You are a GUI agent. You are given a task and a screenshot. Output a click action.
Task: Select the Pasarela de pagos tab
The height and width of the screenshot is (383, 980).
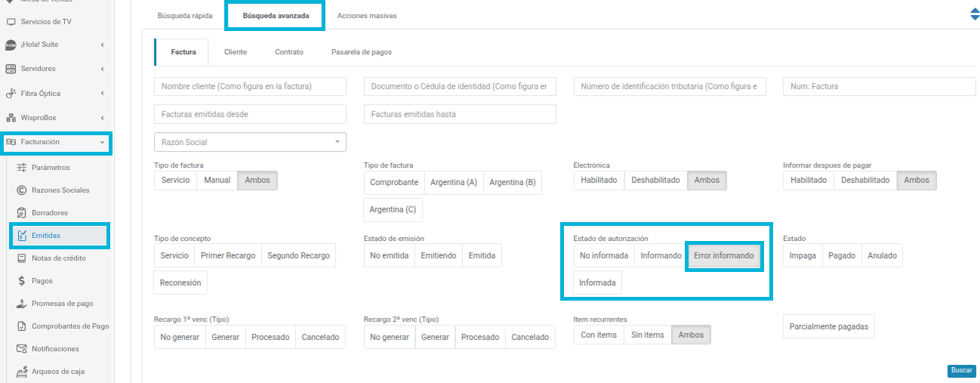[362, 52]
